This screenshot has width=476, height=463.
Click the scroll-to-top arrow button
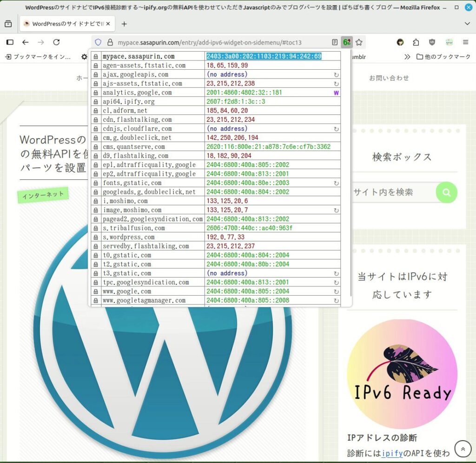pyautogui.click(x=463, y=449)
